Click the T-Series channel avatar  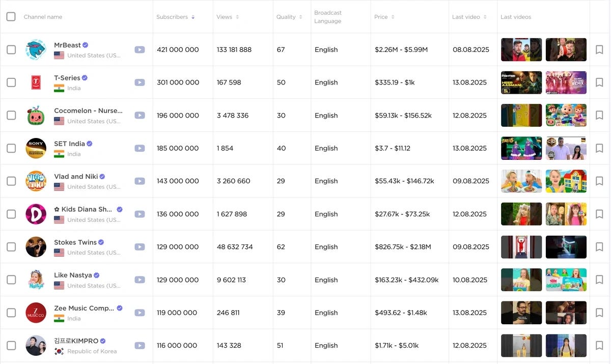click(x=36, y=82)
